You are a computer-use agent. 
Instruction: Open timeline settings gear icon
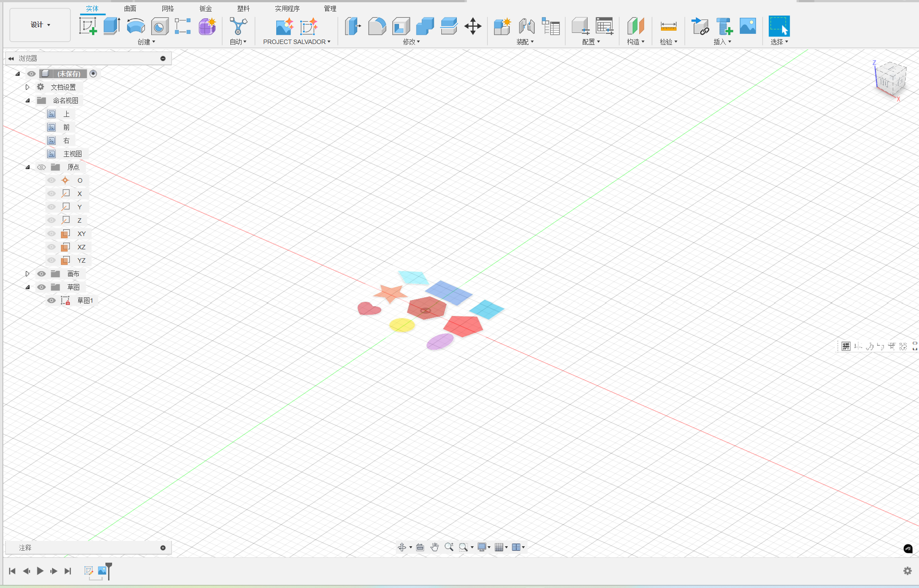(907, 571)
